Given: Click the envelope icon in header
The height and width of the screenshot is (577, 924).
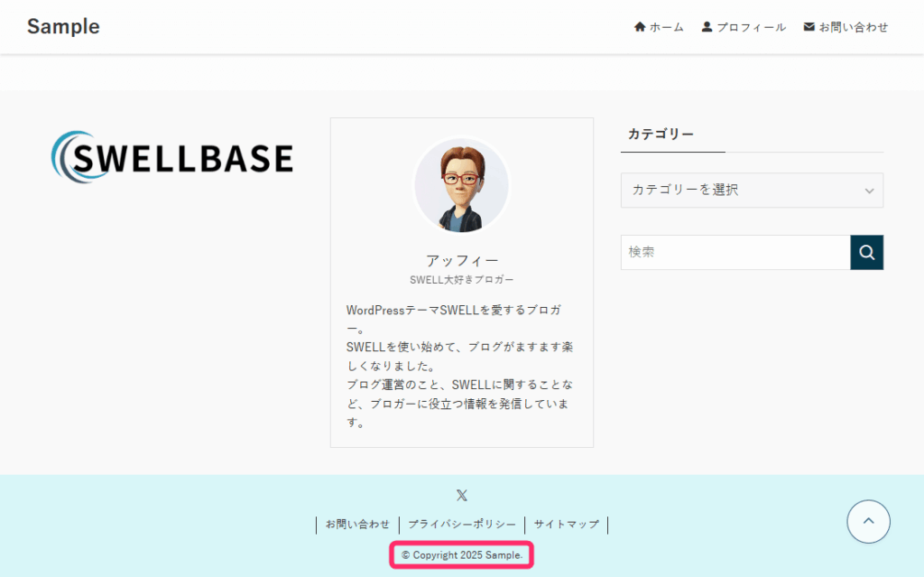Looking at the screenshot, I should pyautogui.click(x=809, y=26).
